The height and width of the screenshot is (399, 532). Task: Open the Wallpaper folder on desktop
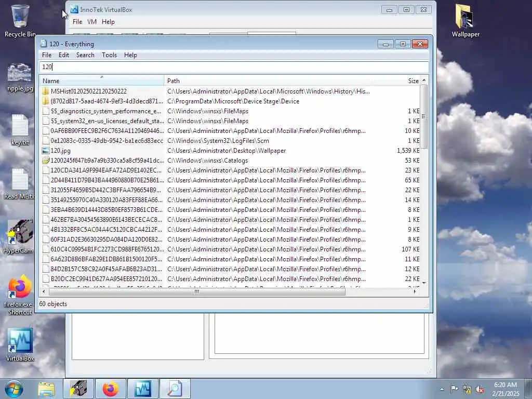click(465, 20)
